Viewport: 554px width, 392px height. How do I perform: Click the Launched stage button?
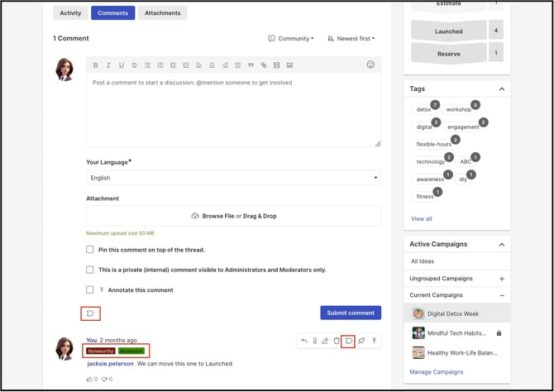point(449,31)
